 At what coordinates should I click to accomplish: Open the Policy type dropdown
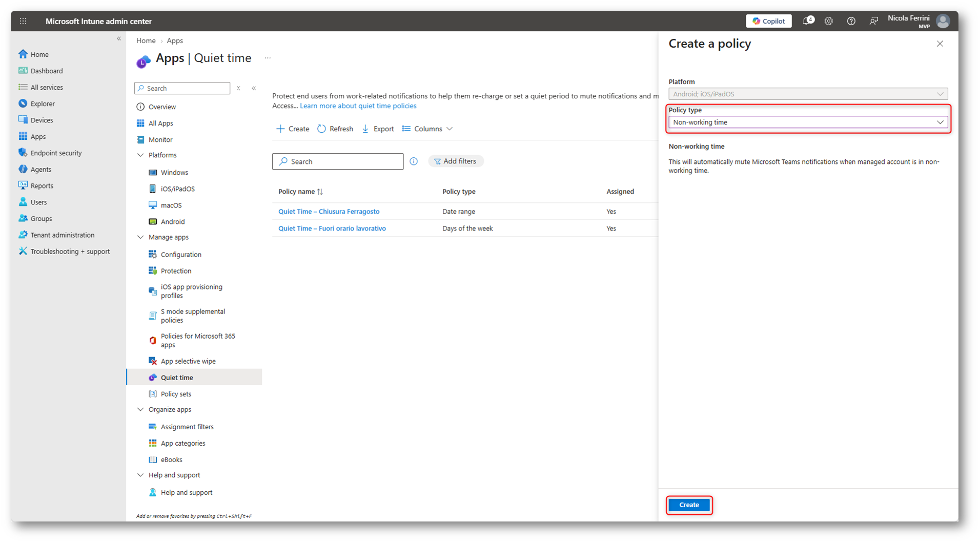[x=808, y=122]
